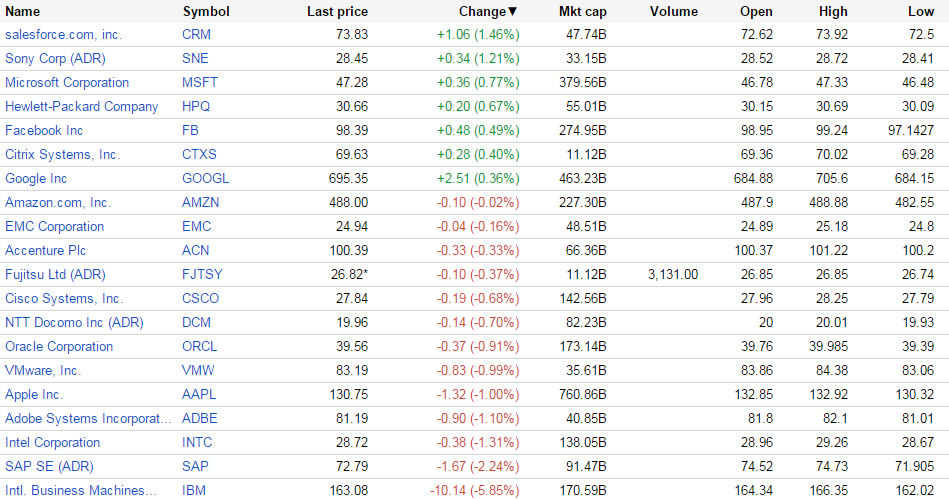Screen dimensions: 949x499
Task: Click the Fujitsu Ltd (ADR) link
Action: [x=55, y=275]
